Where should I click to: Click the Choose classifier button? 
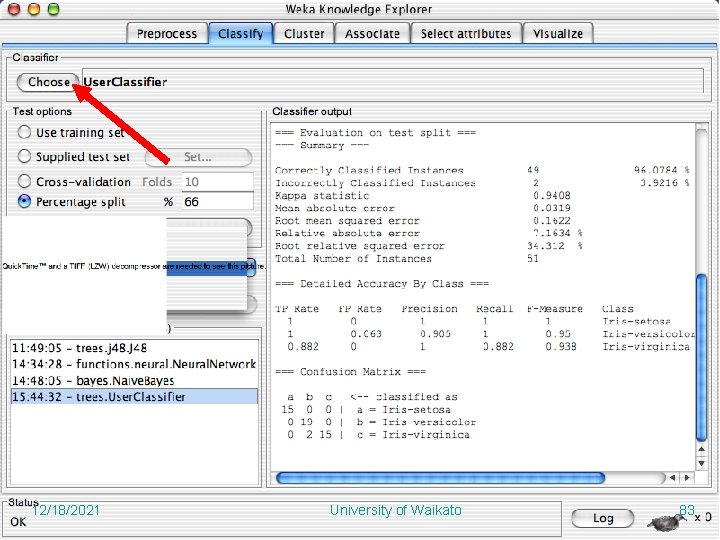(48, 82)
